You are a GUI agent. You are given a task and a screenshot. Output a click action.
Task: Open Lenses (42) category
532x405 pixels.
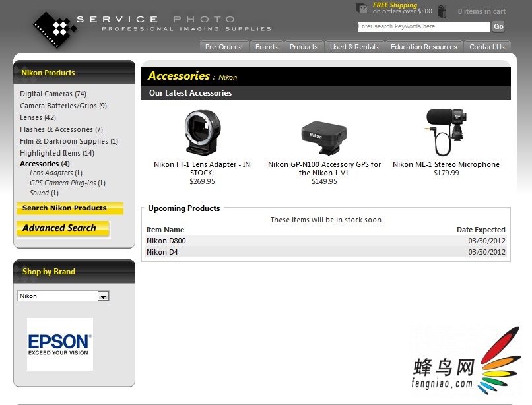[38, 117]
